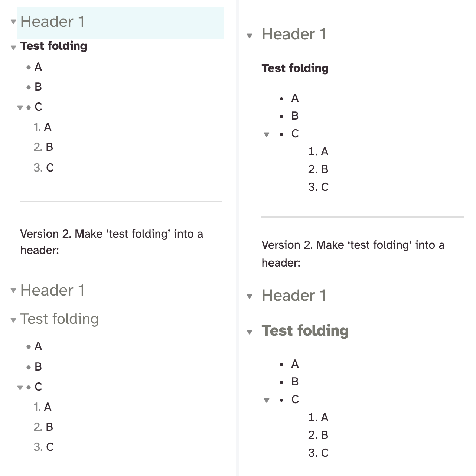Collapse the C bullet in the right column's first list

tap(267, 134)
